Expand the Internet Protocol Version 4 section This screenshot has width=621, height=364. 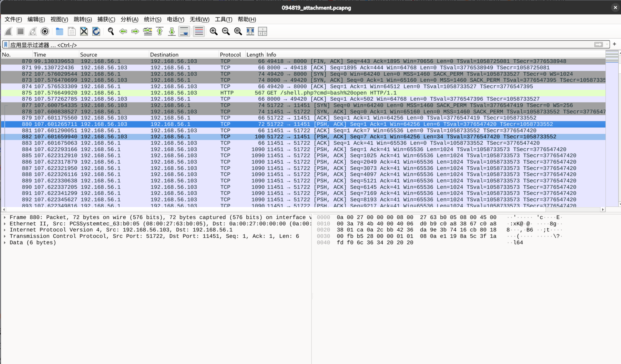point(4,230)
